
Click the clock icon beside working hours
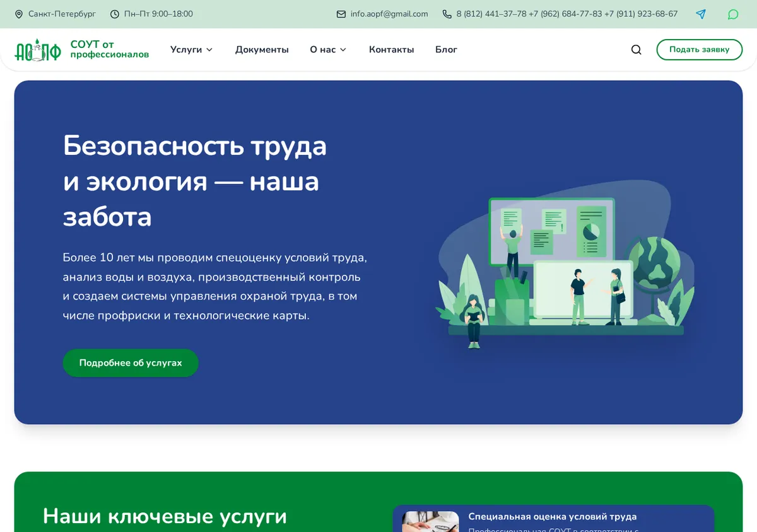click(115, 14)
